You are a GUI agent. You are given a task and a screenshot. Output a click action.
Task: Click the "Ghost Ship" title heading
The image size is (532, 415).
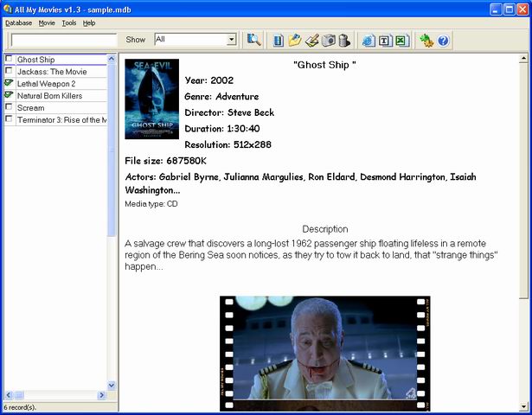(324, 65)
